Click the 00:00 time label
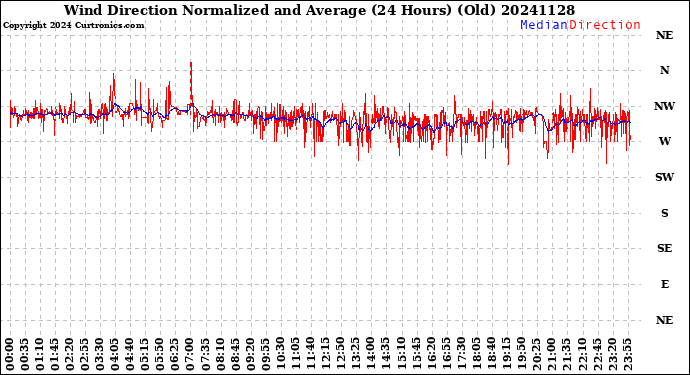690x375 pixels. coord(10,355)
